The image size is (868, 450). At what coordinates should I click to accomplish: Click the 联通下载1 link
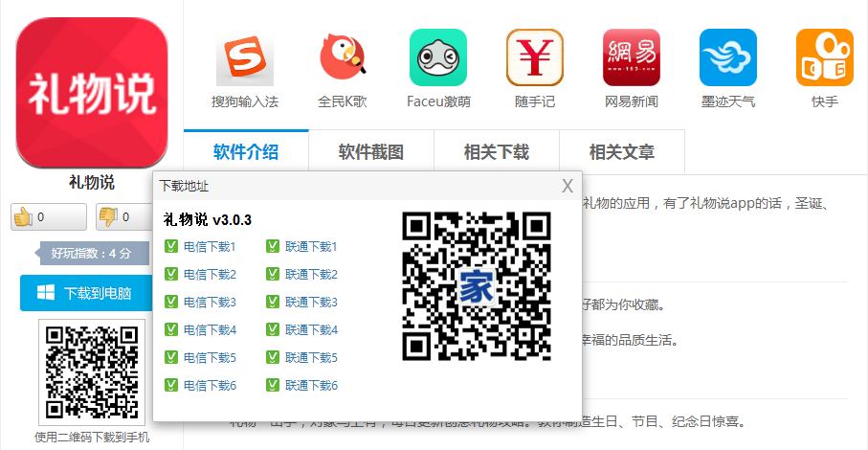pos(311,247)
